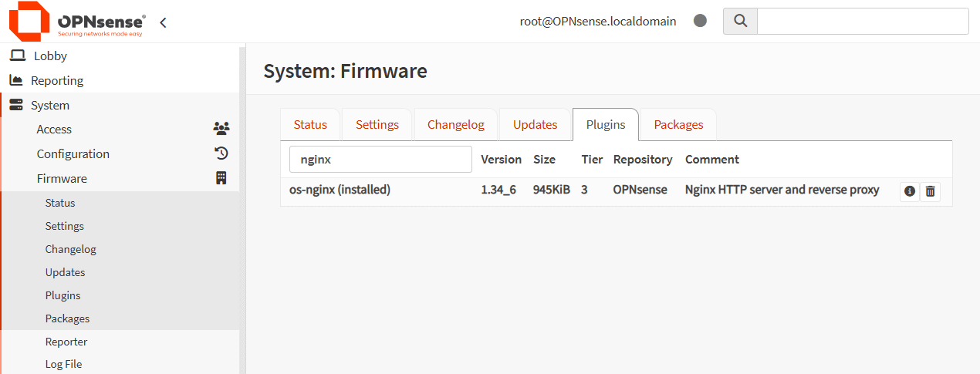This screenshot has height=374, width=980.
Task: Click the Size column header
Action: tap(544, 160)
